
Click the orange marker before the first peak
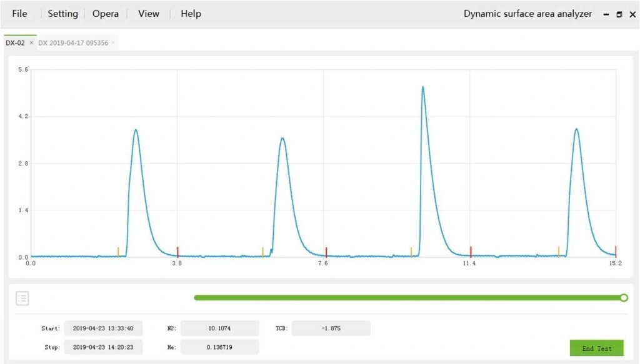[118, 252]
